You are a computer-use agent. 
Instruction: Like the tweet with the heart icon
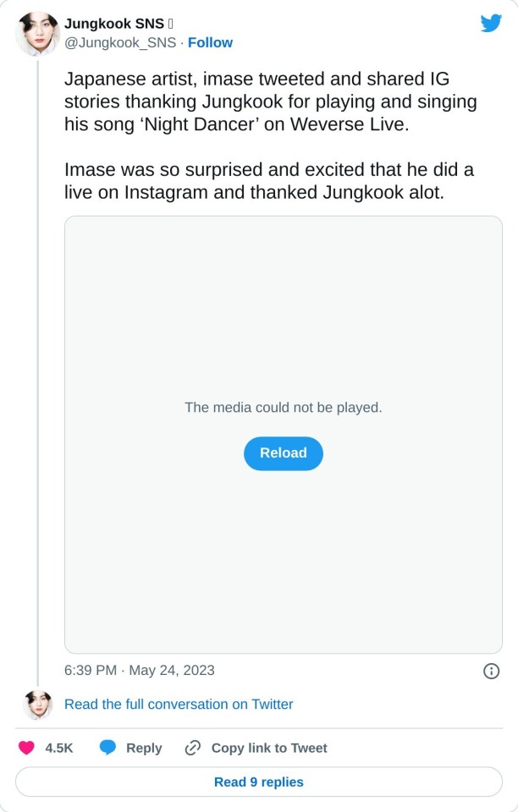[x=26, y=748]
